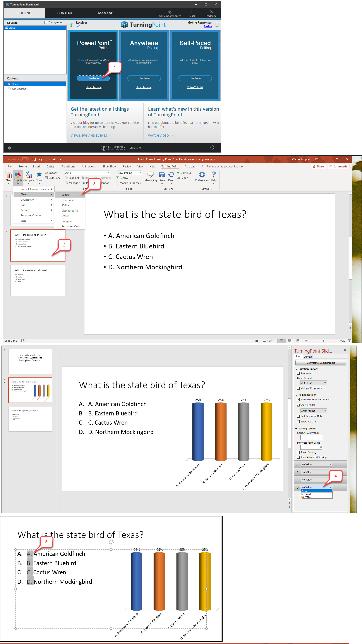Open answer A value dropdown

tap(316, 465)
